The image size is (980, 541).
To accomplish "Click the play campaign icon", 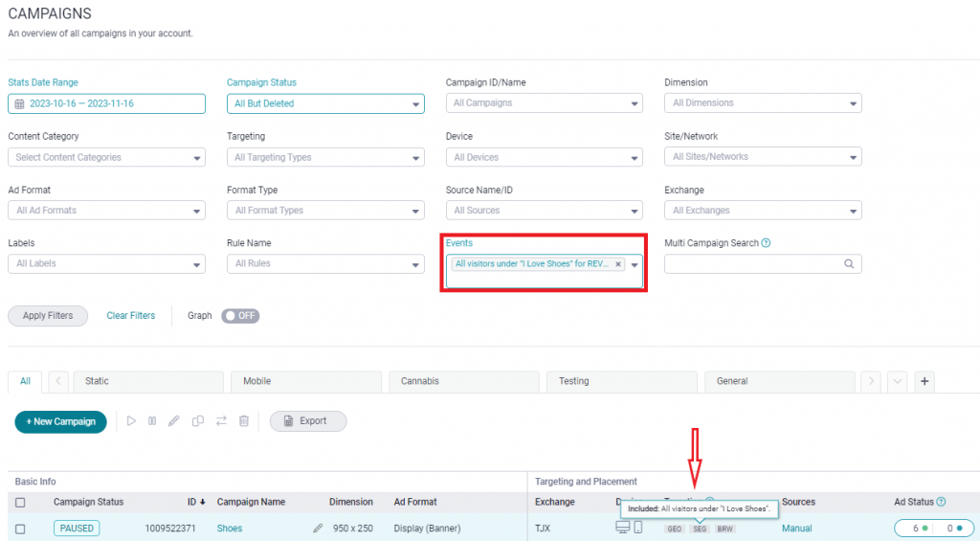I will click(131, 421).
